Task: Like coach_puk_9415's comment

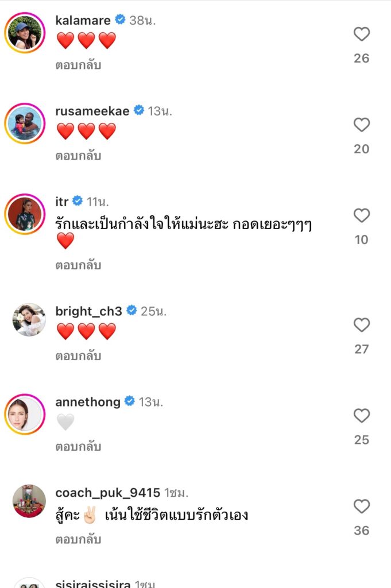Action: click(361, 506)
